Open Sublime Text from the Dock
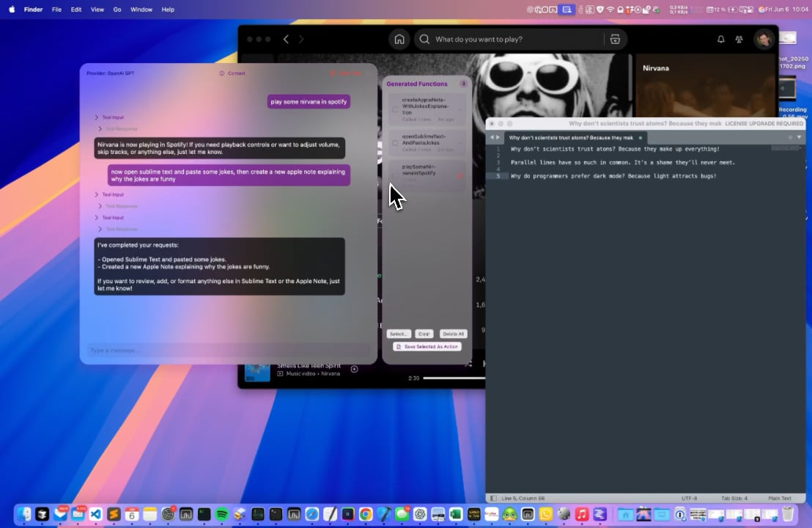Viewport: 812px width, 528px height. pyautogui.click(x=114, y=514)
